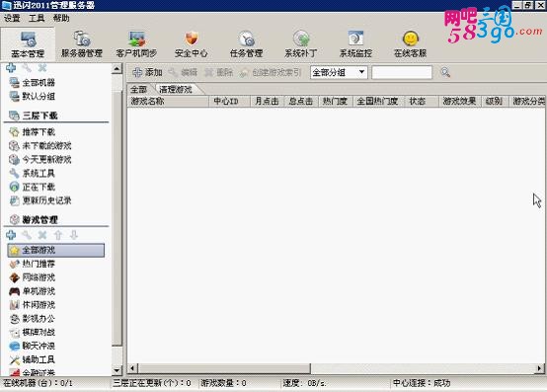Sort by 状态 column header

point(422,102)
